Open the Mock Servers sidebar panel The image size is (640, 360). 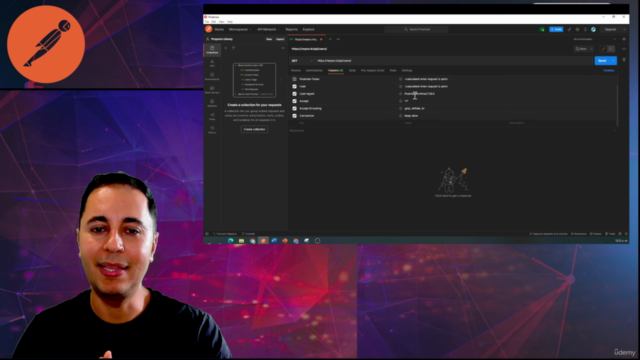tap(212, 90)
